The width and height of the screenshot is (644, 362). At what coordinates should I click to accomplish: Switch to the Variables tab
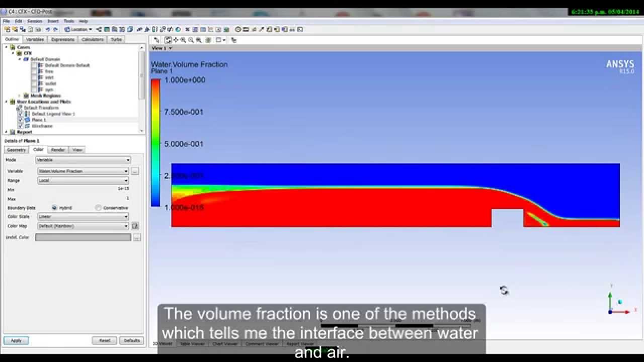(35, 39)
